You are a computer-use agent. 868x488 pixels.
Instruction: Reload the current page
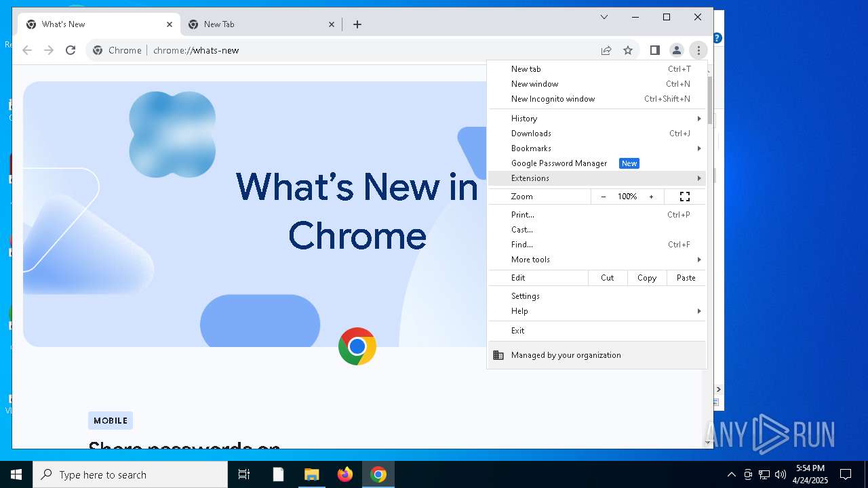click(71, 50)
